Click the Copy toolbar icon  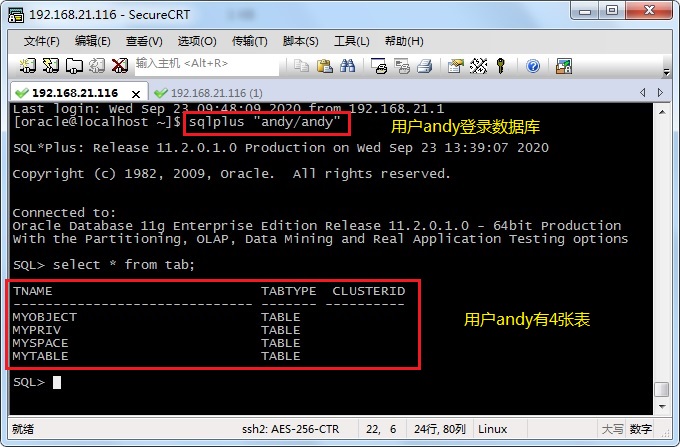301,66
